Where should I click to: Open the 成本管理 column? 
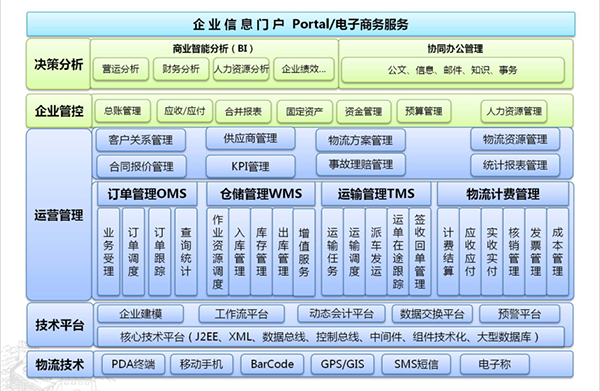pos(558,252)
